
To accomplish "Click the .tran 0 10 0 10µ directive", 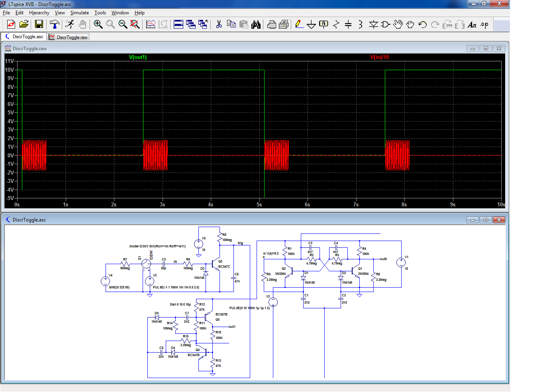I will pyautogui.click(x=180, y=304).
